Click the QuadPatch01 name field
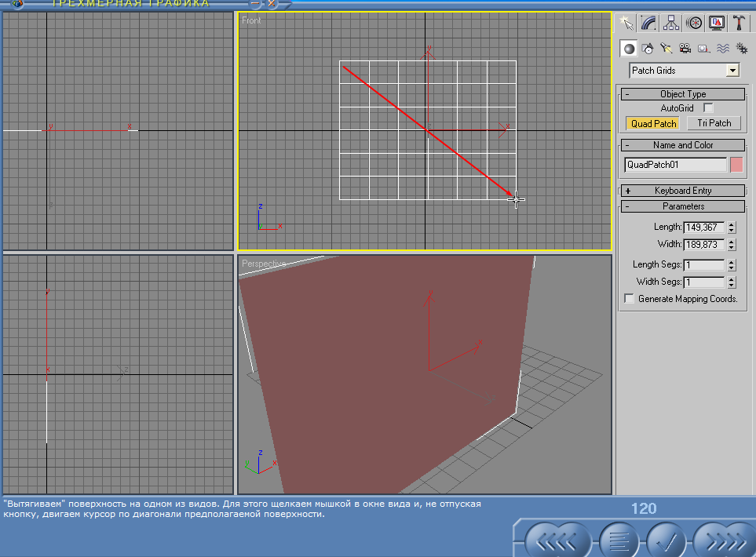 tap(675, 165)
